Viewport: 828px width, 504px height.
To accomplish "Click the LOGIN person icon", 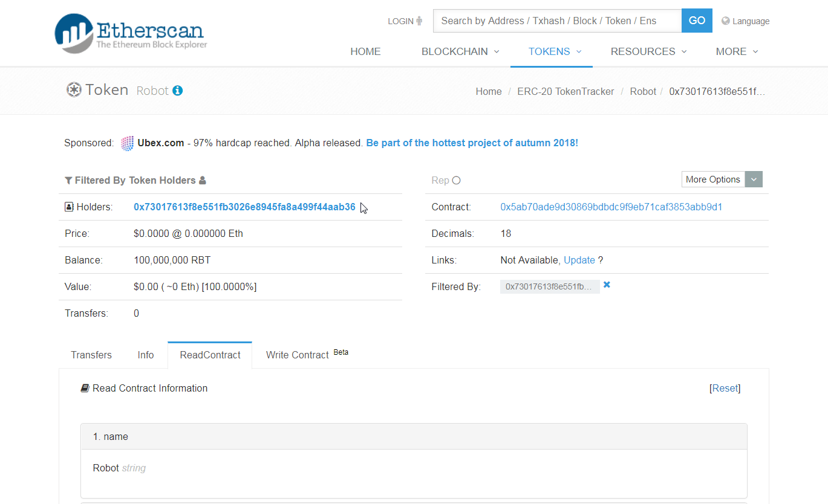I will coord(419,21).
